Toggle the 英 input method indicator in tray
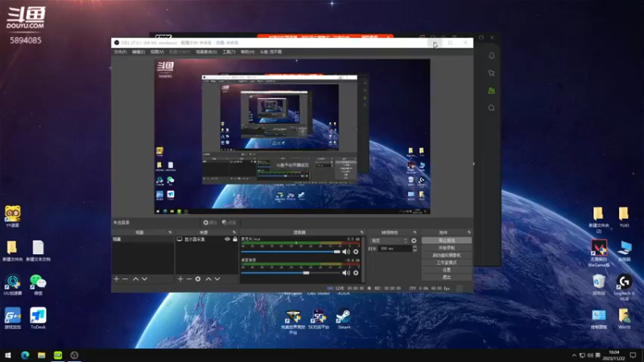644x362 pixels. tap(597, 355)
